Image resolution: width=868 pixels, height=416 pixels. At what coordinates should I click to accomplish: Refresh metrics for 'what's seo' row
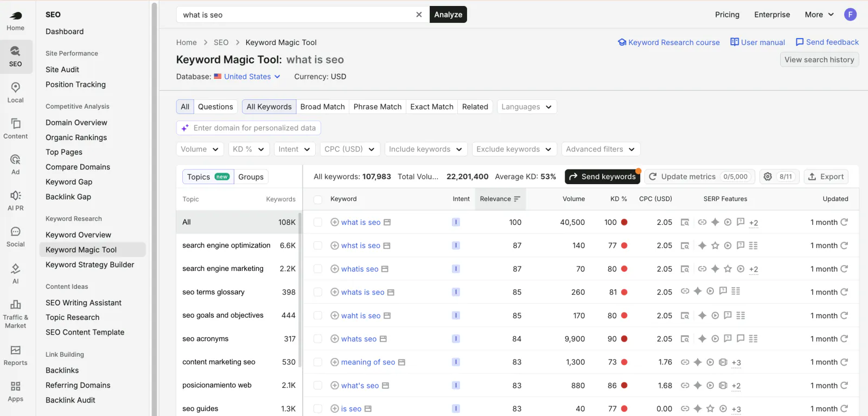tap(844, 386)
